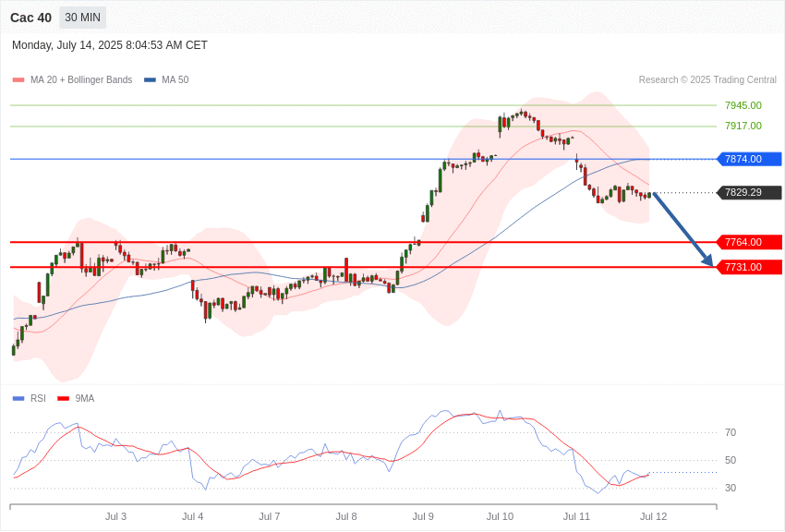
Task: Click the blue RSI legend swatch
Action: tap(18, 399)
